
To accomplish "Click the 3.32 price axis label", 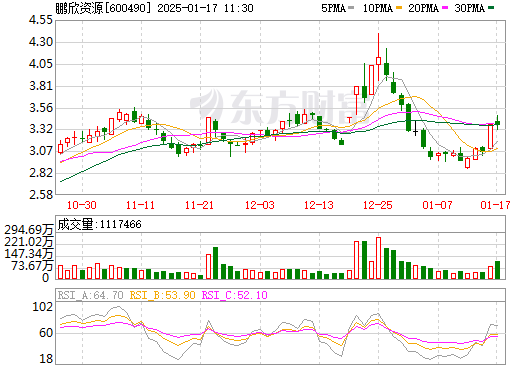I will point(41,129).
